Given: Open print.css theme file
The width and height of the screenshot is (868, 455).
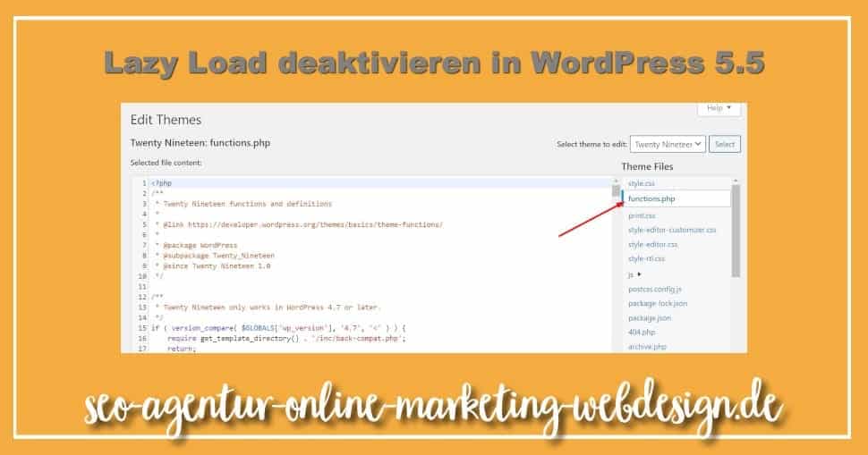Looking at the screenshot, I should (642, 215).
